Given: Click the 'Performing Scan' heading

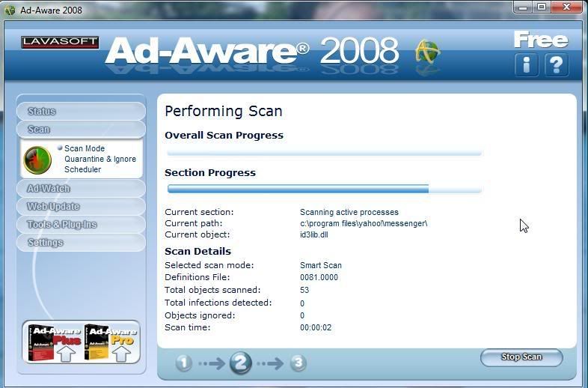Looking at the screenshot, I should click(x=224, y=112).
